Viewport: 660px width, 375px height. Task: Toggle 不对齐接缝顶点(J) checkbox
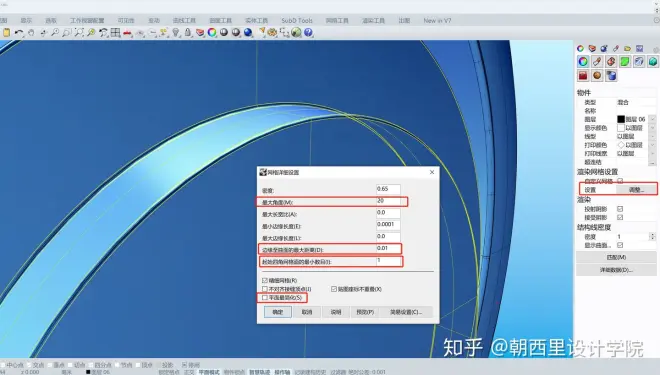point(265,289)
